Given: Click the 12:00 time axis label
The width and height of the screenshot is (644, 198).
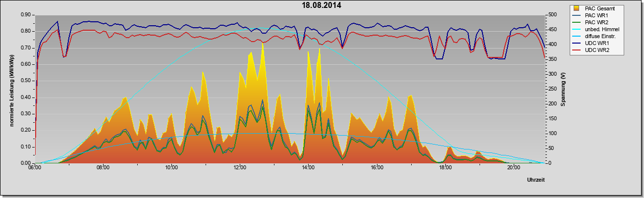Looking at the screenshot, I should click(x=240, y=167).
